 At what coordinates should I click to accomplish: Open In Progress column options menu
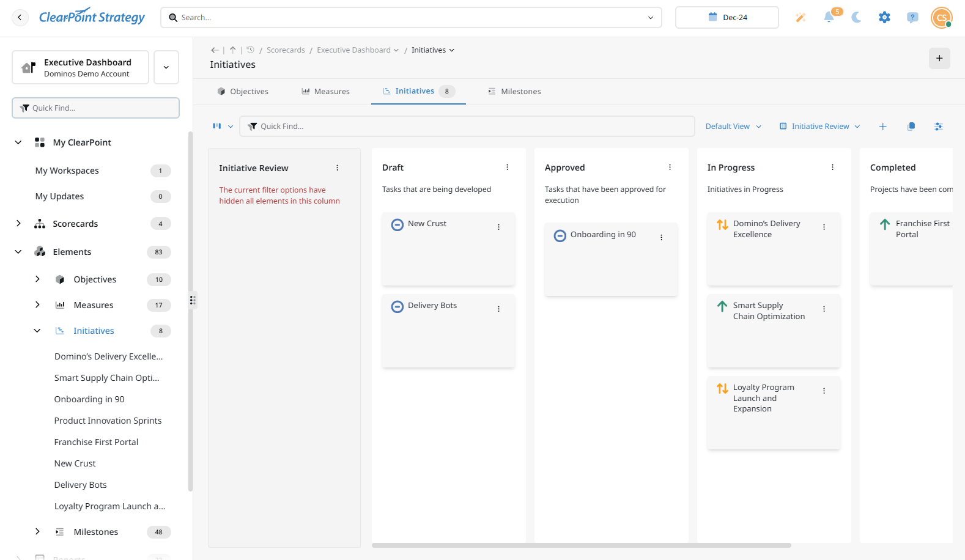tap(832, 167)
